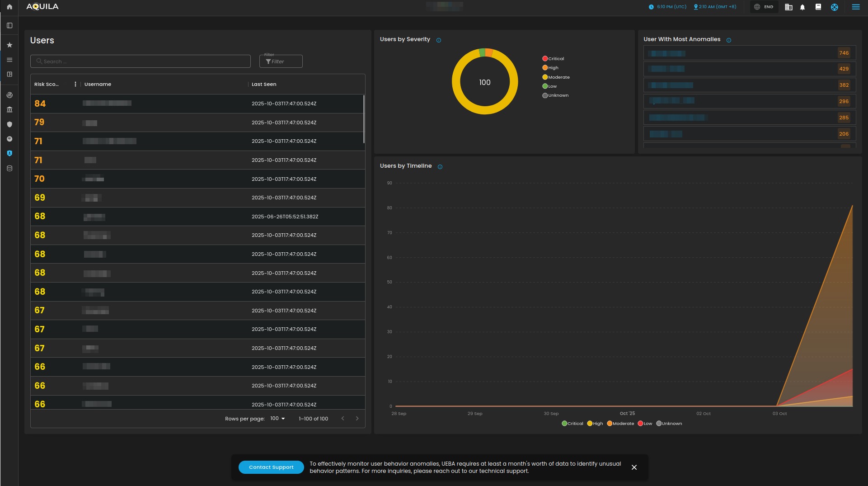This screenshot has height=486, width=868.
Task: Open the organization building icon
Action: [x=788, y=7]
